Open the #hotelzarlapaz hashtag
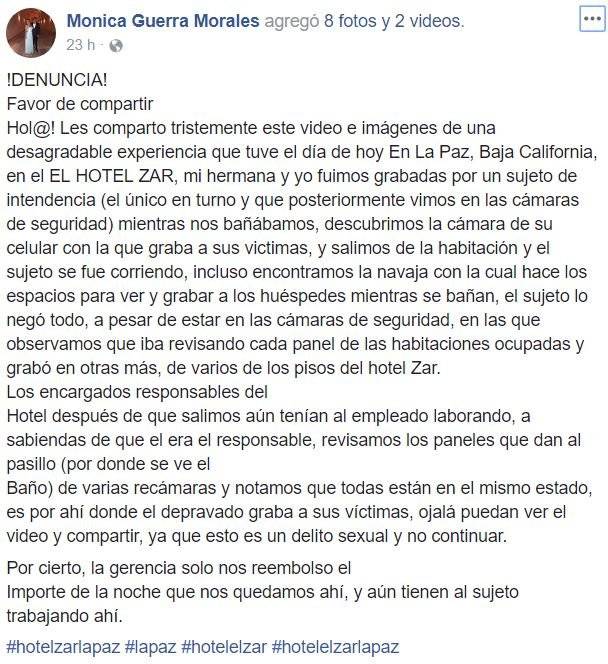Image resolution: width=608 pixels, height=664 pixels. 64,647
